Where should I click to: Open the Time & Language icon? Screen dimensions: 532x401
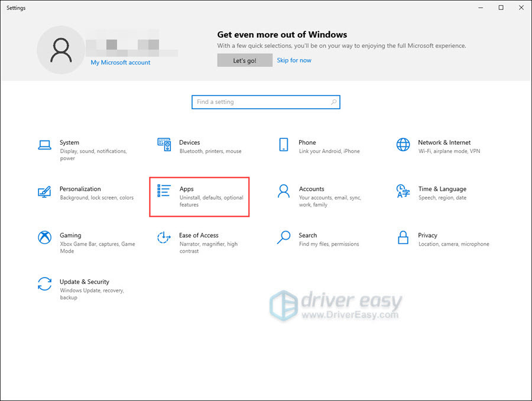coord(403,191)
